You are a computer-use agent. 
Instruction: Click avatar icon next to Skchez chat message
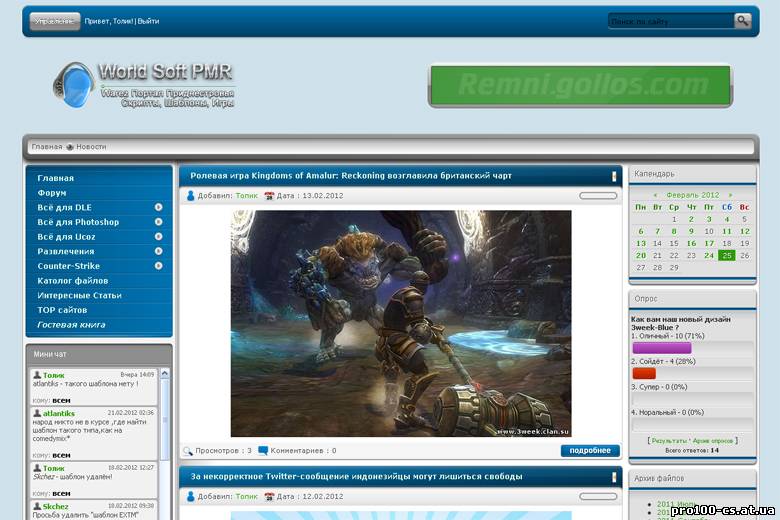(37, 506)
